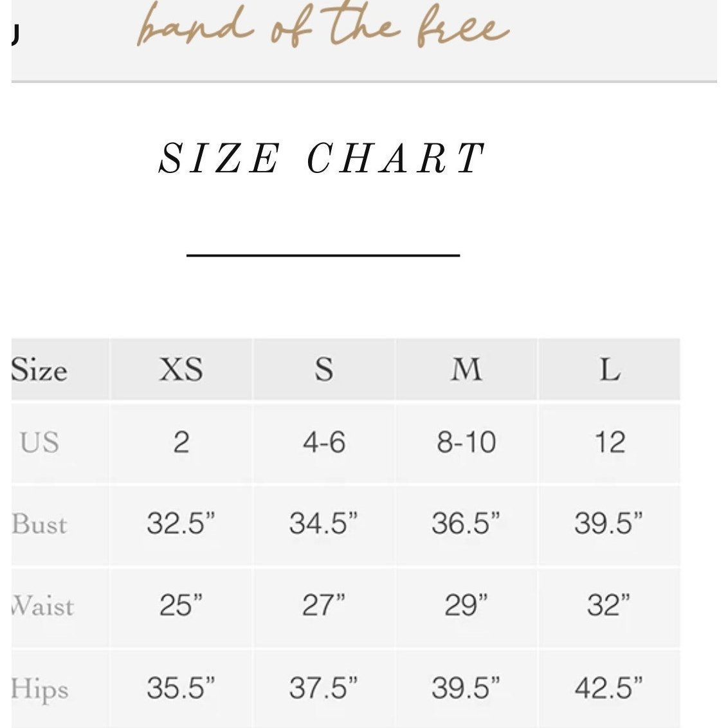Click the 42.5" hips measurement cell
728x728 pixels.
(x=610, y=689)
